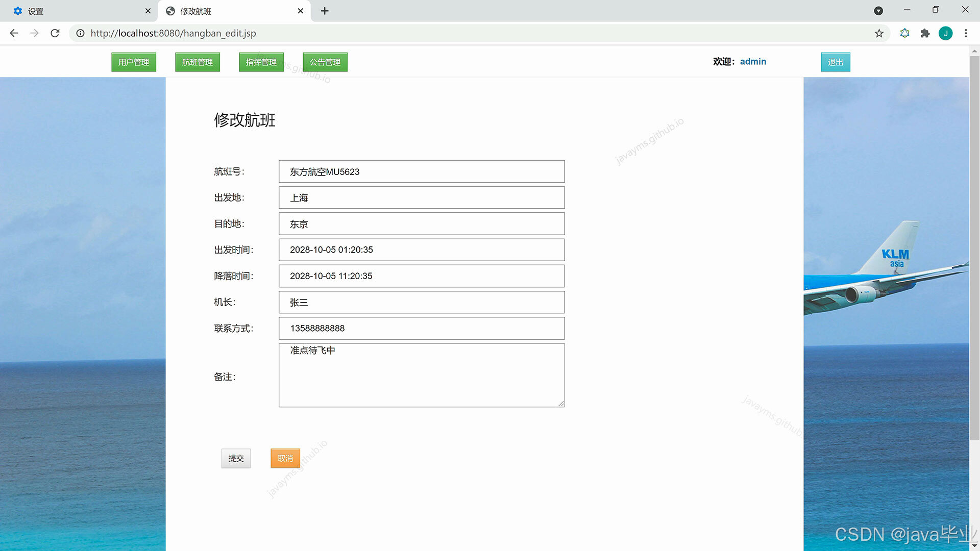This screenshot has width=980, height=551.
Task: Click the 机长 field showing 张三
Action: [x=422, y=302]
